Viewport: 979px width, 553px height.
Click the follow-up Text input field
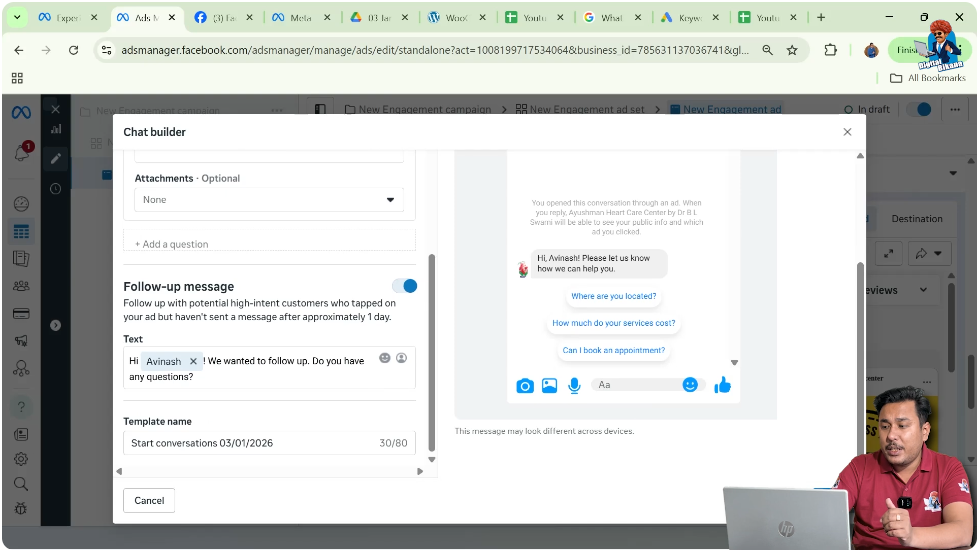click(269, 368)
